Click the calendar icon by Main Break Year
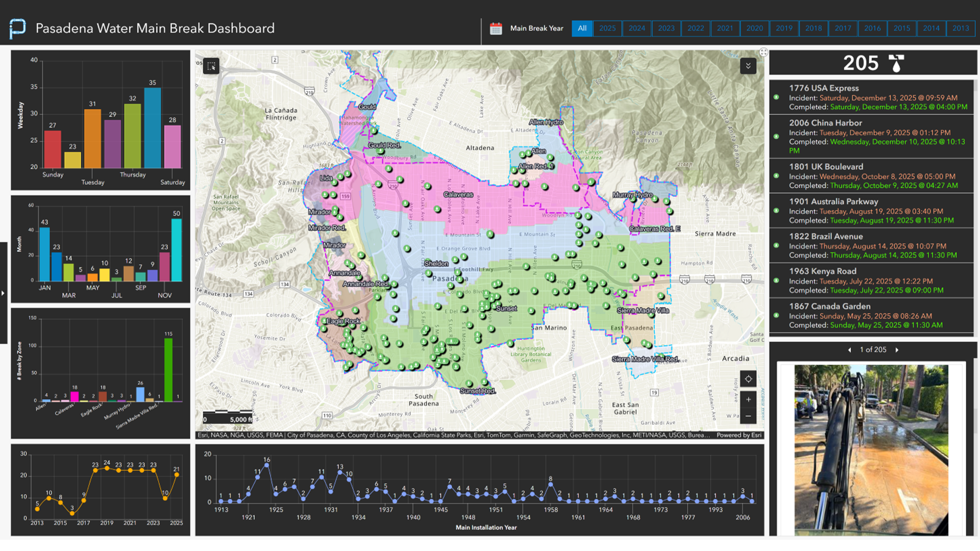Viewport: 980px width, 551px height. point(496,29)
